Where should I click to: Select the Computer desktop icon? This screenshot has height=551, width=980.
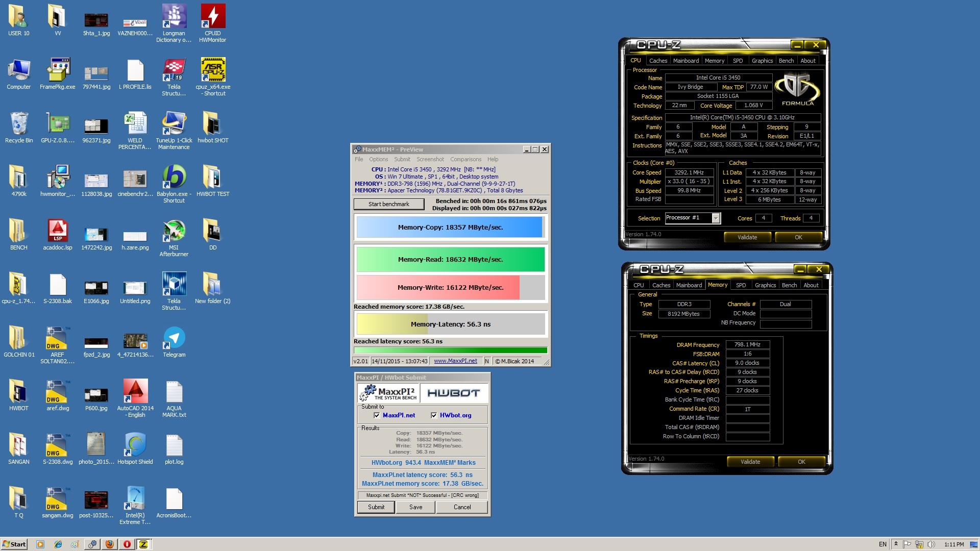click(19, 74)
